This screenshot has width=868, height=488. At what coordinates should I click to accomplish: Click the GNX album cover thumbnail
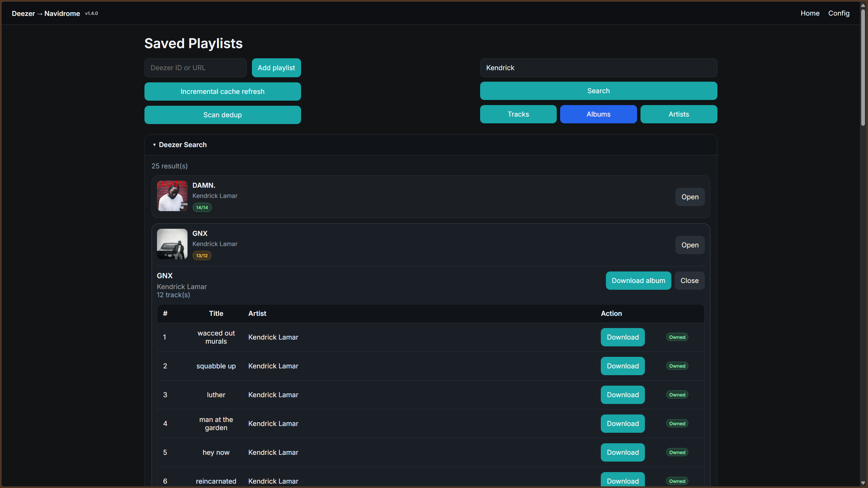(x=172, y=244)
